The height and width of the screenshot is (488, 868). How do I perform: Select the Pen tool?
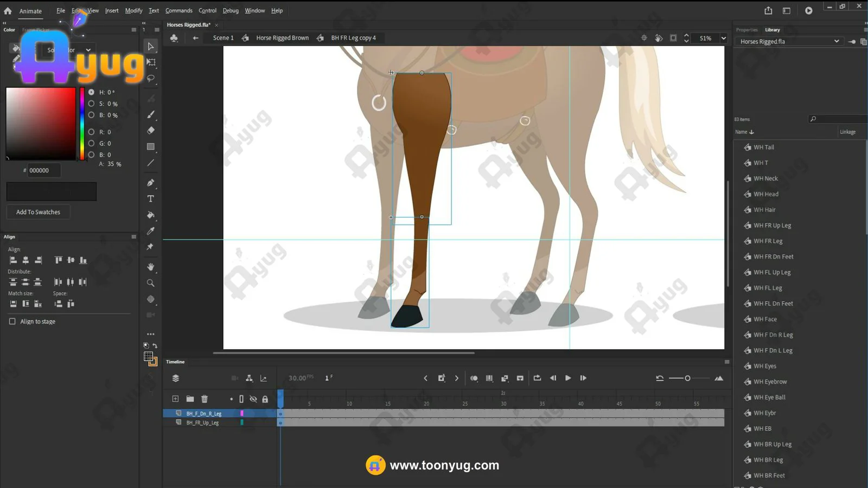(x=151, y=183)
